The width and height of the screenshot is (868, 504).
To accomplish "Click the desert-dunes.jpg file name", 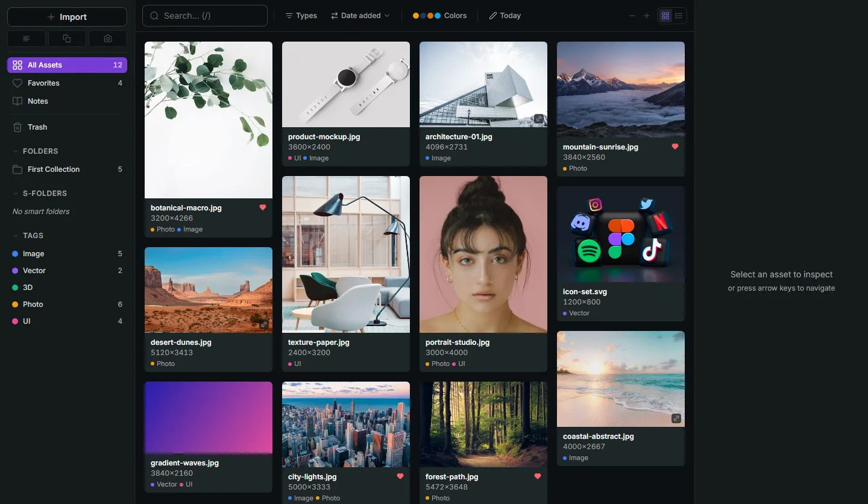I will pos(181,342).
